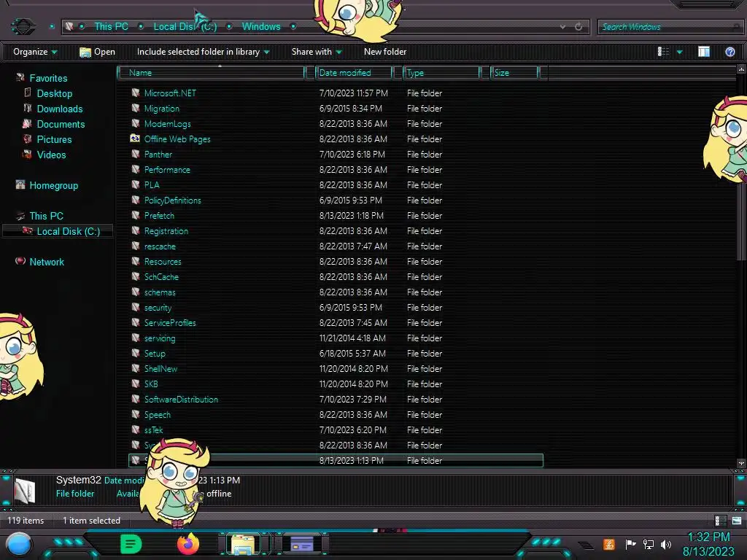Click the Downloads icon in Favorites
The height and width of the screenshot is (560, 747).
28,108
